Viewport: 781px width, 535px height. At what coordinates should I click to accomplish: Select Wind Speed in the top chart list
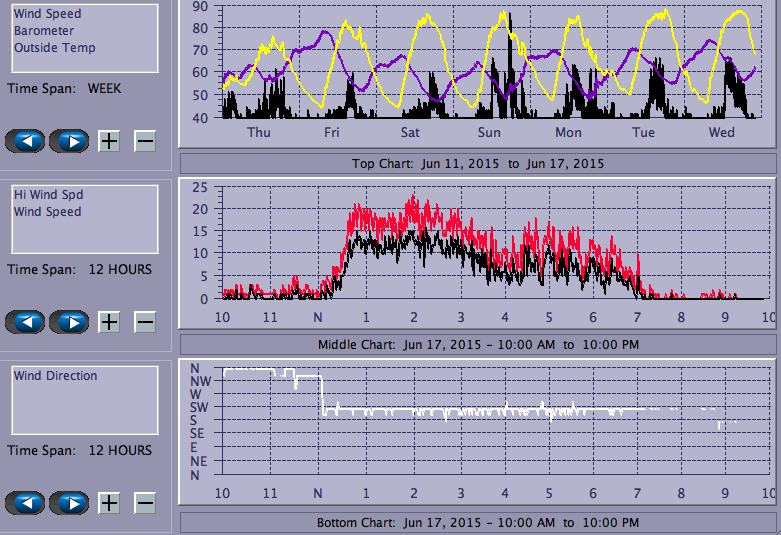coord(47,14)
